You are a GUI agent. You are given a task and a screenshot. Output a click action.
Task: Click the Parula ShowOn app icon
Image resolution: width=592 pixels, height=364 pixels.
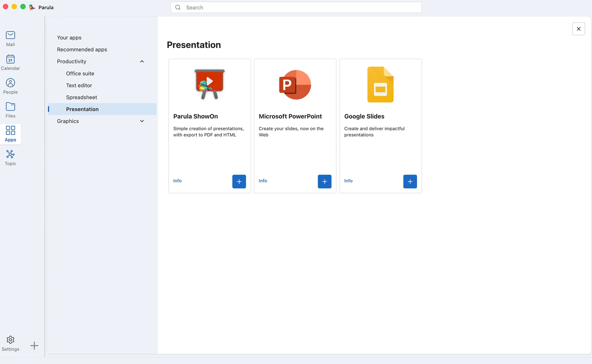click(x=209, y=84)
